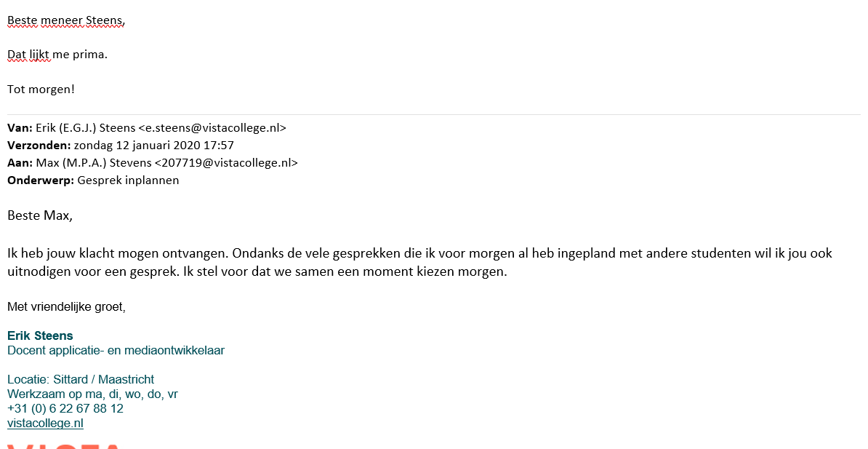This screenshot has height=449, width=868.
Task: Click the 'Met vriendelijke groet,' line
Action: click(x=66, y=307)
